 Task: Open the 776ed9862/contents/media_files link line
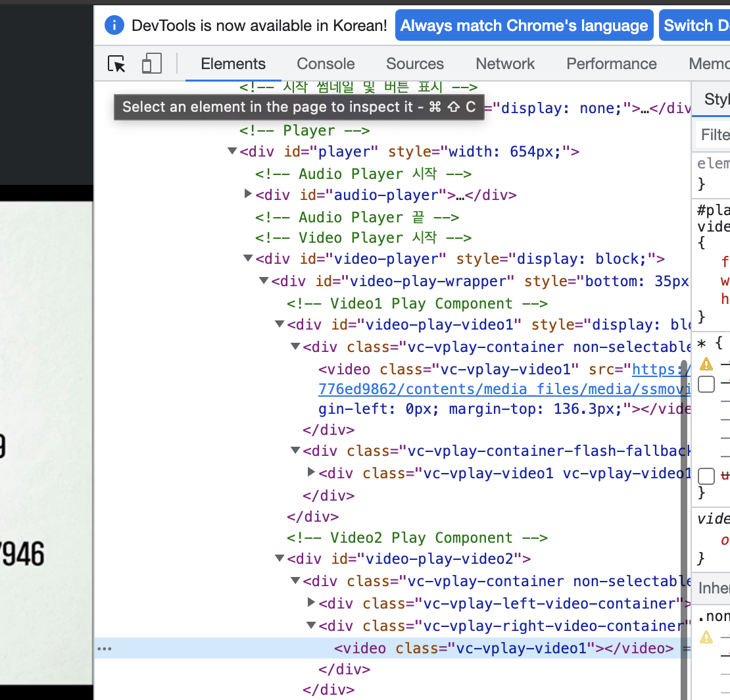[x=504, y=389]
